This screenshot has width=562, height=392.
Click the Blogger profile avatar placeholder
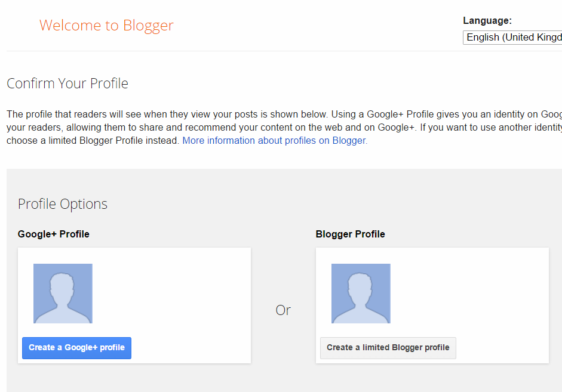(x=361, y=294)
